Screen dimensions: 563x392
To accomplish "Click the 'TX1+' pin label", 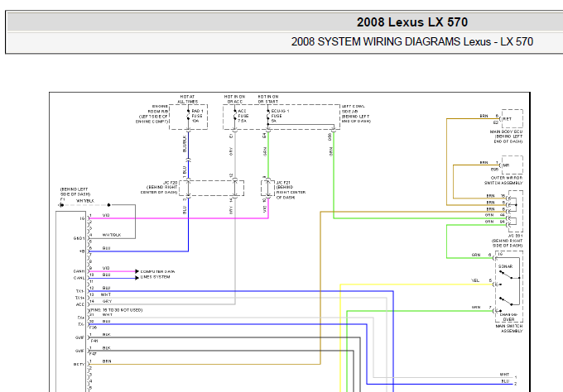I will click(80, 298).
